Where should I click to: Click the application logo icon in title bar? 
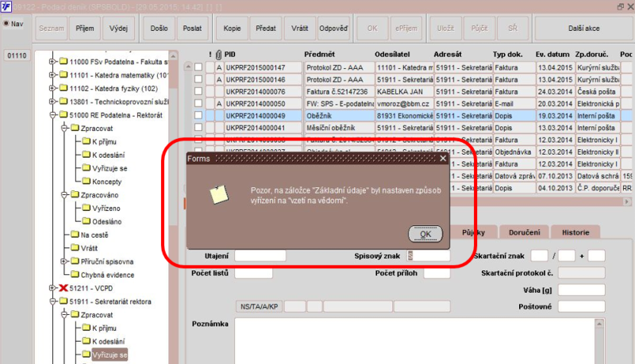(6, 6)
